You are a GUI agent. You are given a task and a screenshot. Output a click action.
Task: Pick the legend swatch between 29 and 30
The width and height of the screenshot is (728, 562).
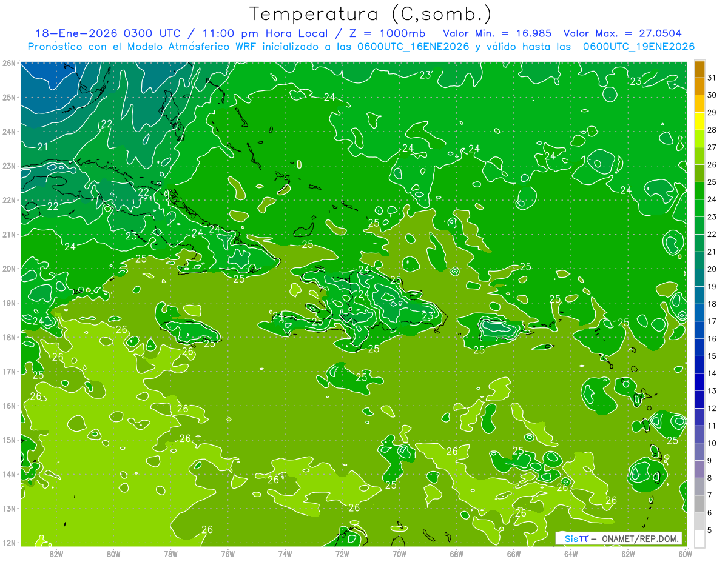click(x=699, y=104)
